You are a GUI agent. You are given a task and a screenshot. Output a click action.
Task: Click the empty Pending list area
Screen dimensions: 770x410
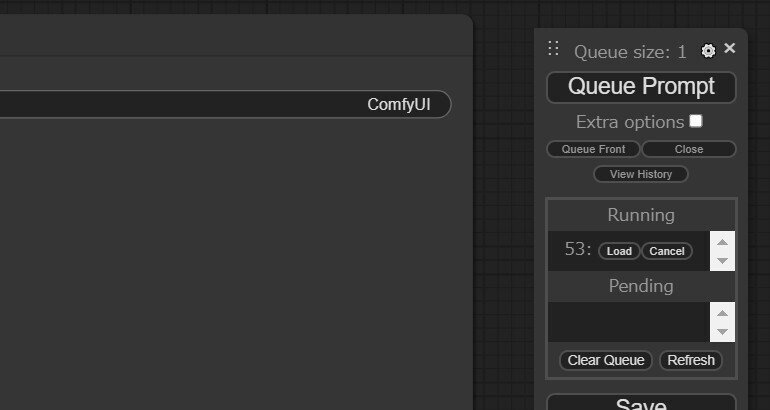(629, 322)
